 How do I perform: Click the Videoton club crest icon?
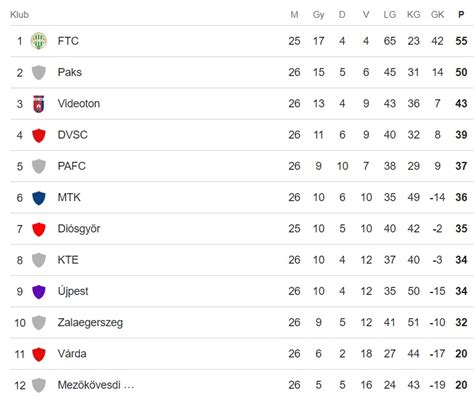click(39, 104)
